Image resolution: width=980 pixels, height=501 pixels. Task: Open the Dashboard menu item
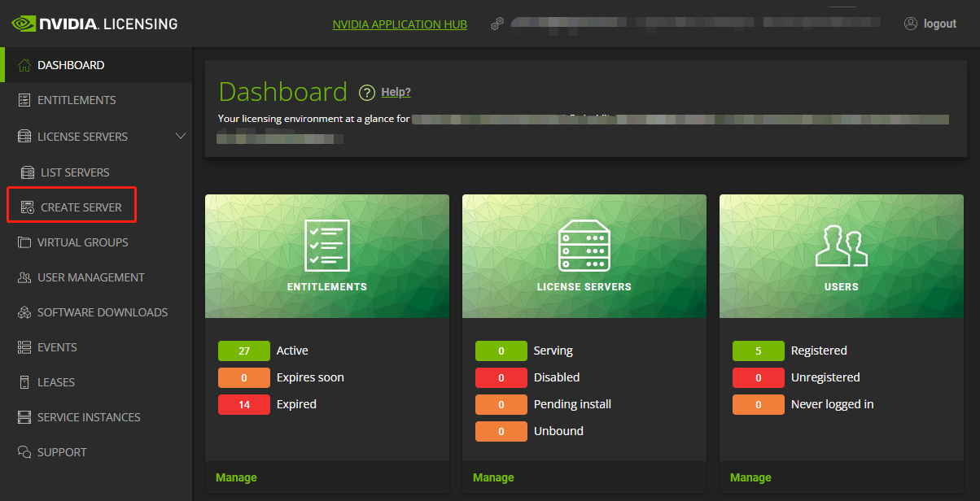click(x=96, y=65)
